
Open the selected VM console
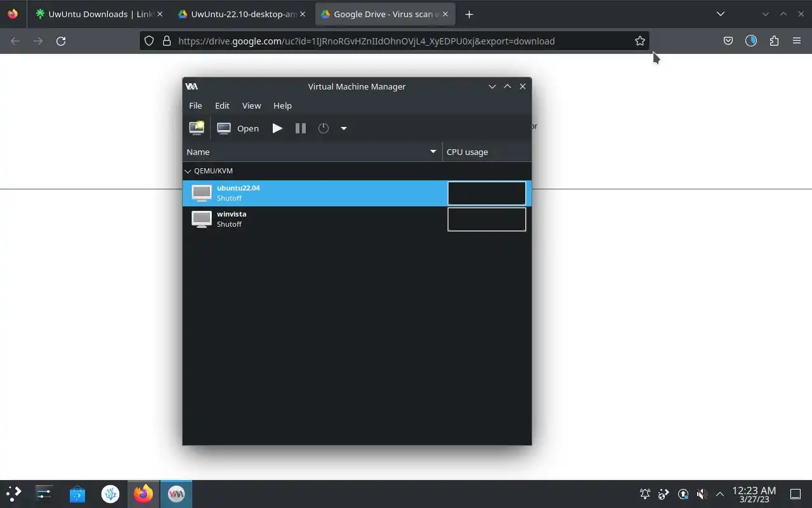(238, 128)
